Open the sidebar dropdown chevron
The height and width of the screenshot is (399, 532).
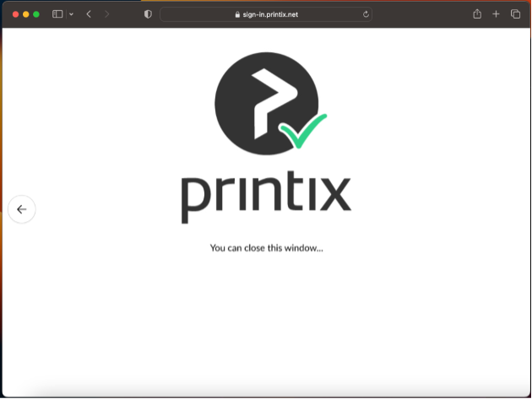[x=71, y=14]
